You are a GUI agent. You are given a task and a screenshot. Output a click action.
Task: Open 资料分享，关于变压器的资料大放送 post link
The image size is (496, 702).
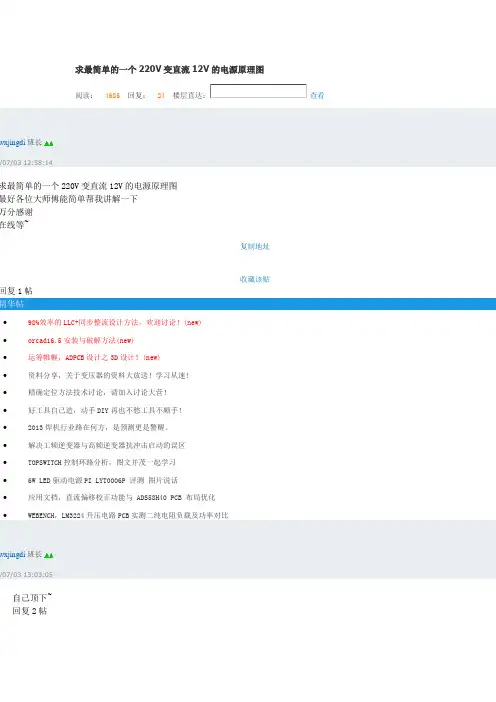[108, 375]
